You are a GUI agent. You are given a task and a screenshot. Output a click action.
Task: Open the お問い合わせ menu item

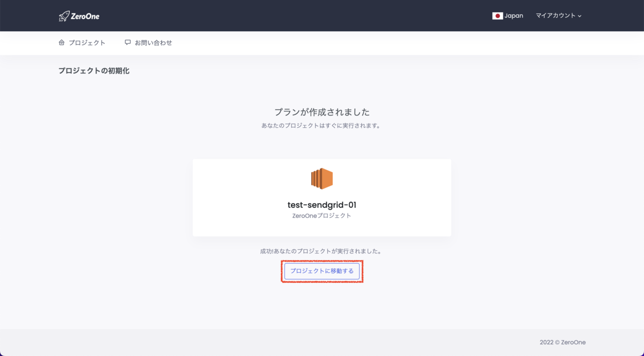(x=149, y=42)
